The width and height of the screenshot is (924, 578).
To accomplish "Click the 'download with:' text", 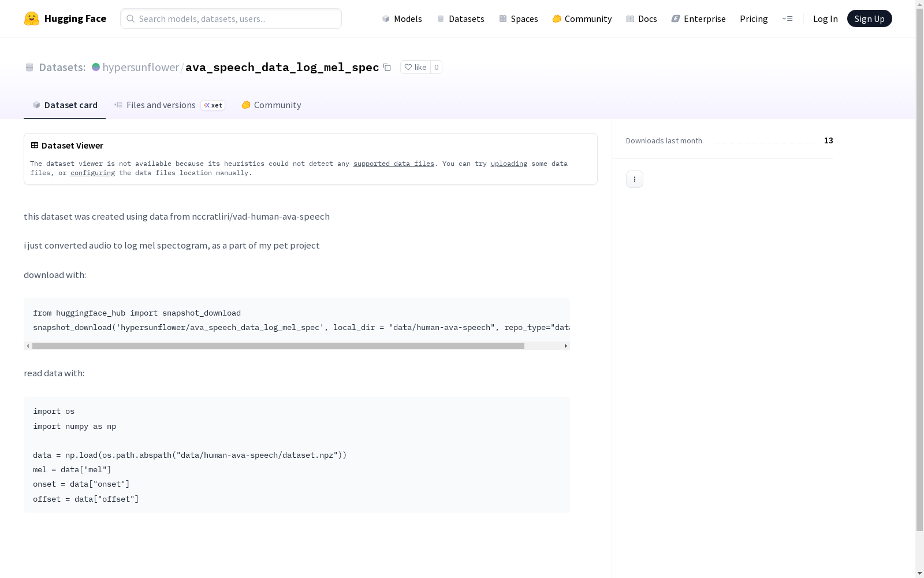I will tap(55, 275).
